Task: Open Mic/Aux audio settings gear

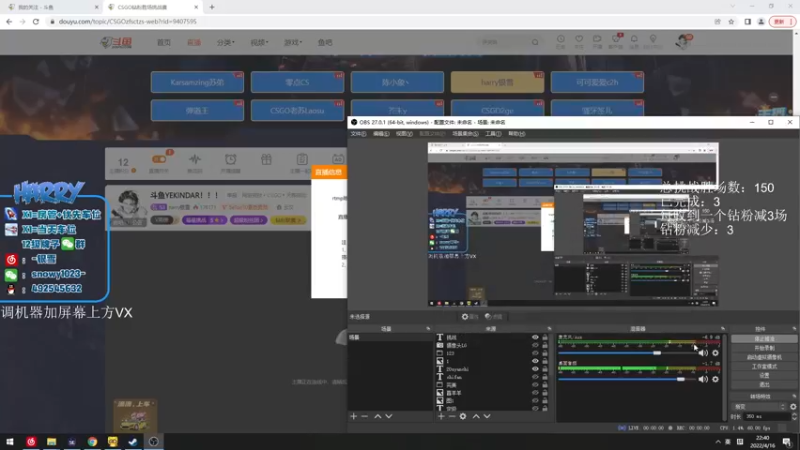Action: tap(715, 353)
